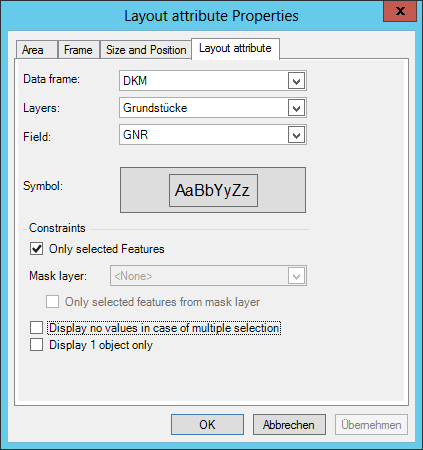Tick the Display 1 object only checkbox
Image resolution: width=423 pixels, height=450 pixels.
[x=36, y=345]
